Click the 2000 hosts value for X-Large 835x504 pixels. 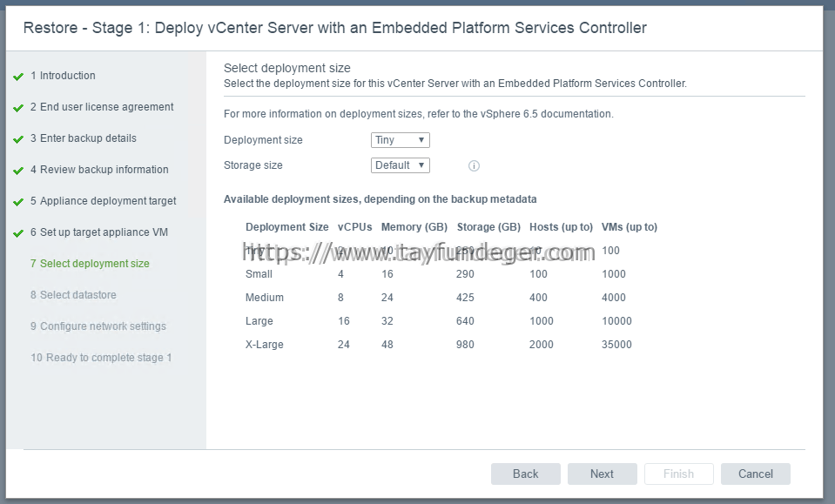click(x=541, y=345)
